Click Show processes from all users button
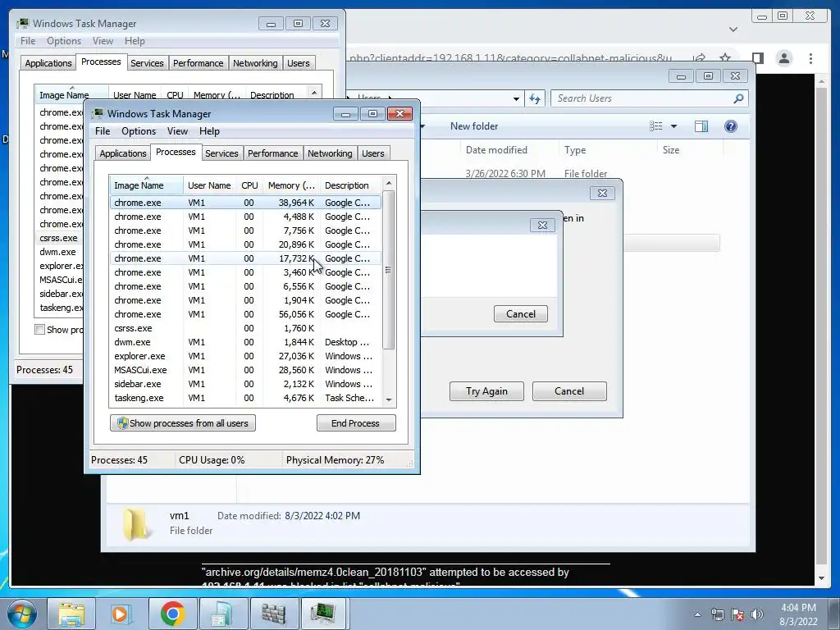Viewport: 840px width, 630px height. (183, 423)
